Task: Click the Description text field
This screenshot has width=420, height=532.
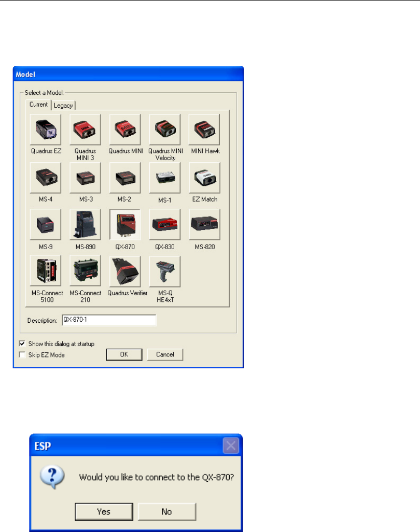Action: tap(109, 320)
